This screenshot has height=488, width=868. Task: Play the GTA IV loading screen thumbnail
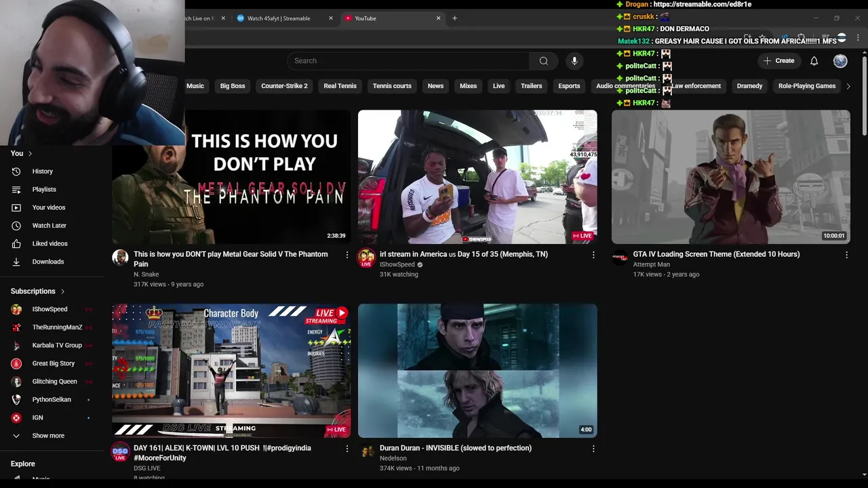(x=730, y=177)
